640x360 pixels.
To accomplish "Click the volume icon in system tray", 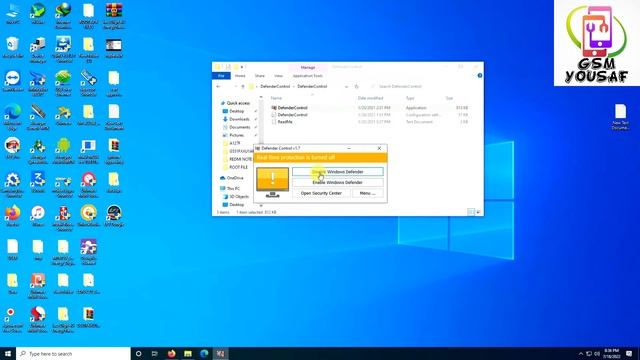I will (x=597, y=353).
